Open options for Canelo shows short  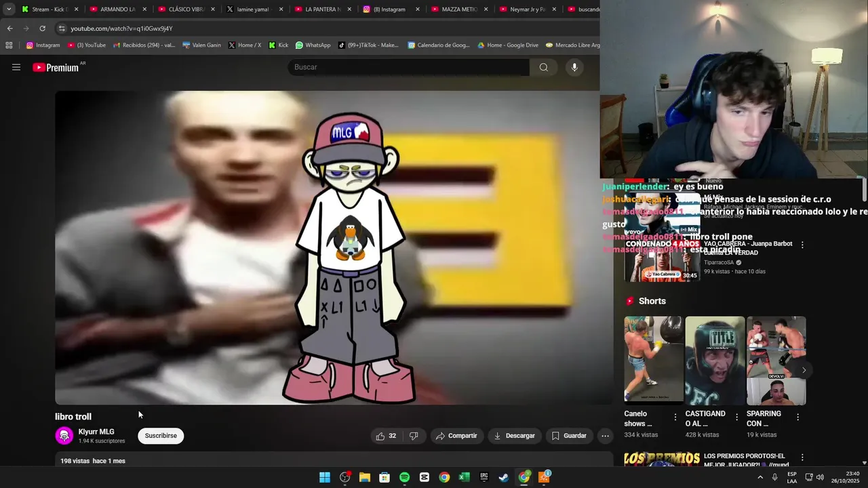(675, 418)
